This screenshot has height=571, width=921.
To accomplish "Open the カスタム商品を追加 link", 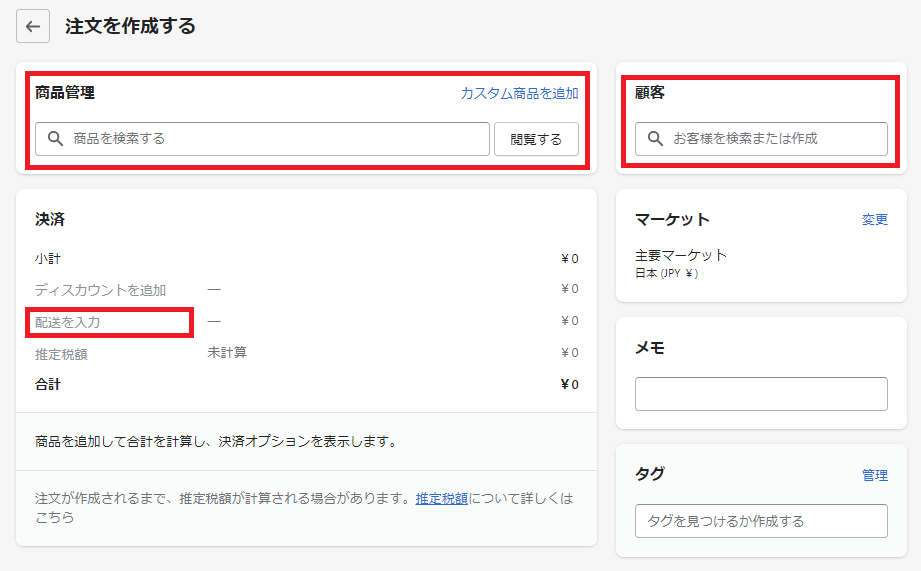I will pos(519,93).
